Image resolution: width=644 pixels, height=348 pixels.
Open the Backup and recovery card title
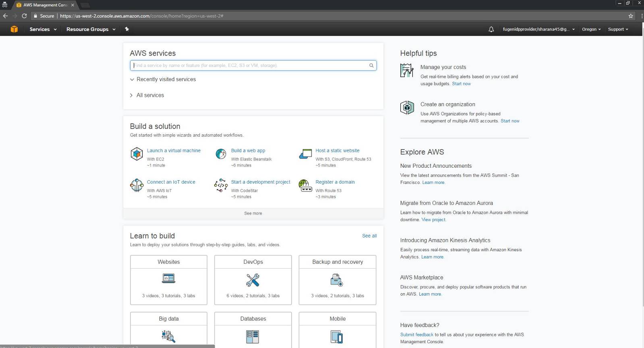[338, 262]
